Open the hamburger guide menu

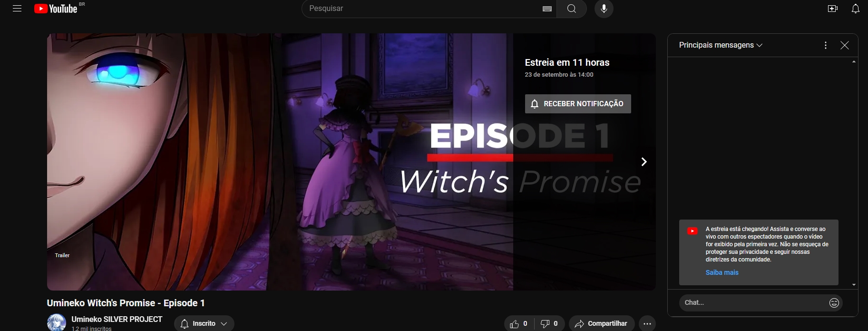17,9
